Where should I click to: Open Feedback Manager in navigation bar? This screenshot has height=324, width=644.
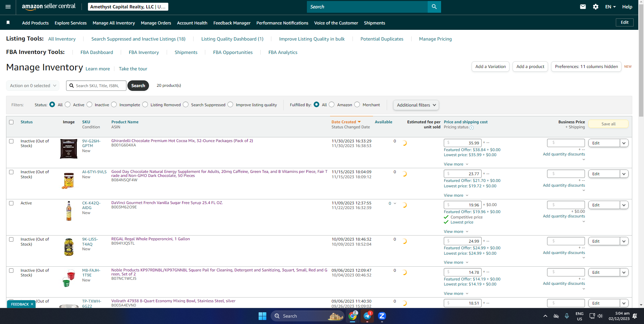click(232, 23)
